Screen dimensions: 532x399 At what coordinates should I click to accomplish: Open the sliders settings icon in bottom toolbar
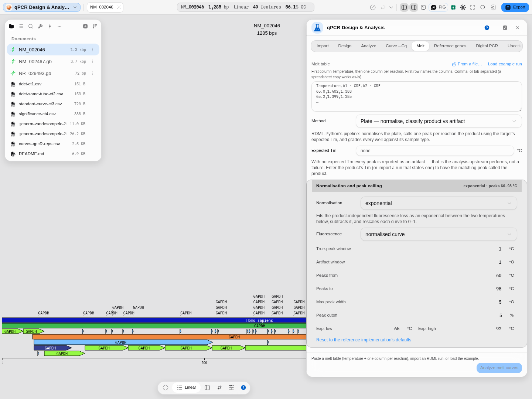[231, 388]
